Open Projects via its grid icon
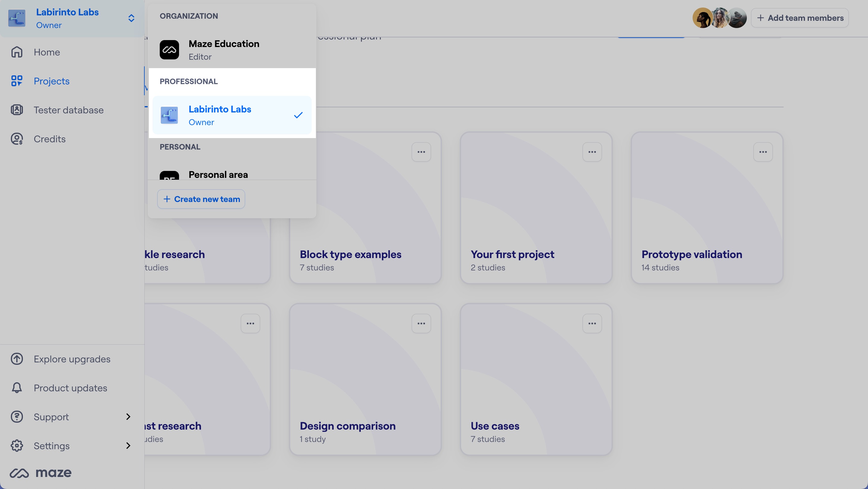The height and width of the screenshot is (489, 868). point(17,81)
